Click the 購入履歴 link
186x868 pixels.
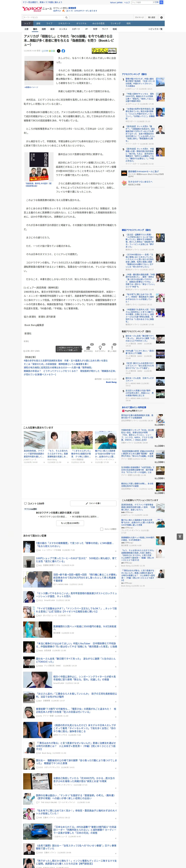coord(152,18)
